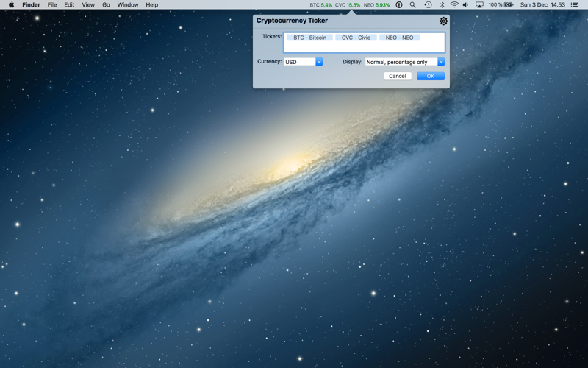Expand the Currency USD dropdown arrow
The height and width of the screenshot is (368, 588).
pos(319,62)
